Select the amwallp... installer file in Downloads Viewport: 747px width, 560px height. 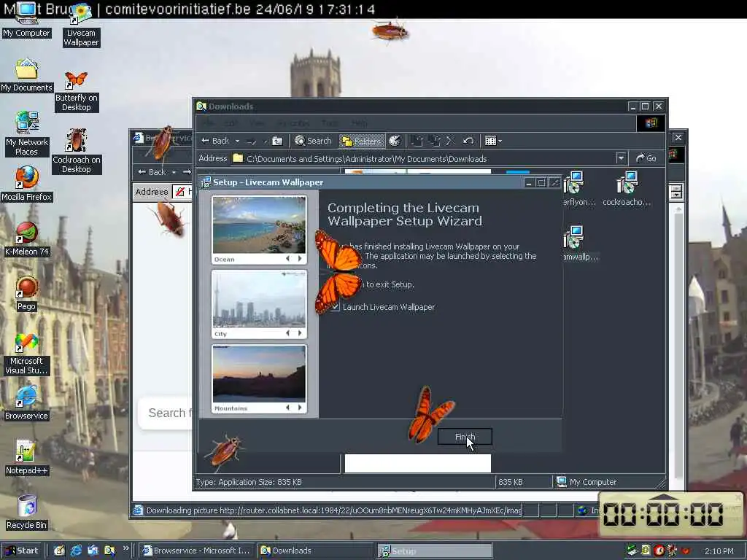579,244
